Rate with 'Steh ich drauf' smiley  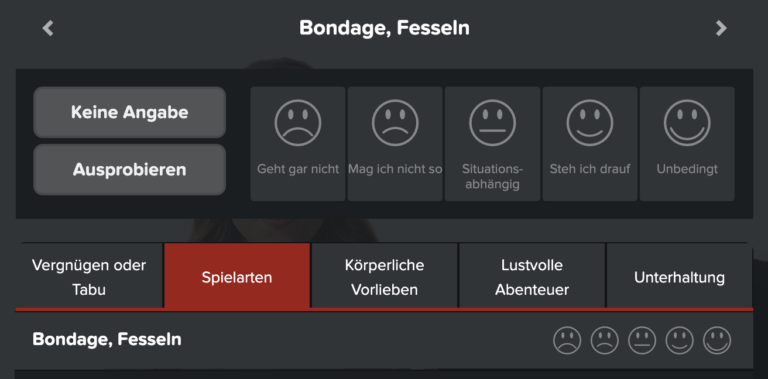click(590, 144)
